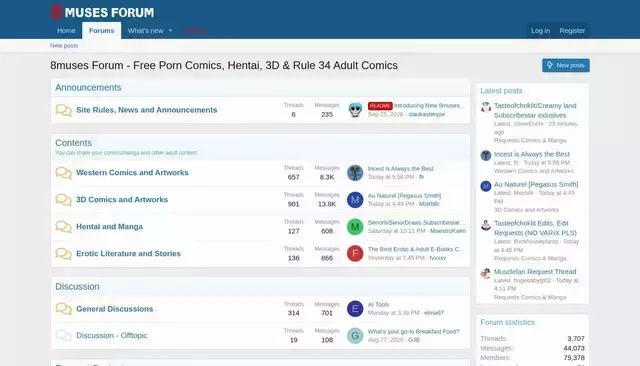Image resolution: width=640 pixels, height=366 pixels.
Task: Open sidebar M avatar beside Au Naturel post
Action: (486, 186)
